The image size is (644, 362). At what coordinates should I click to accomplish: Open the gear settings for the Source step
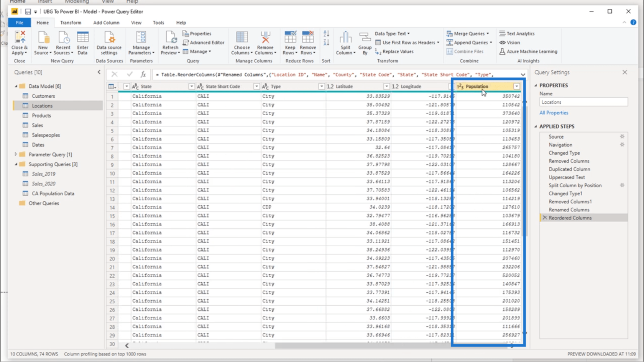coord(622,136)
